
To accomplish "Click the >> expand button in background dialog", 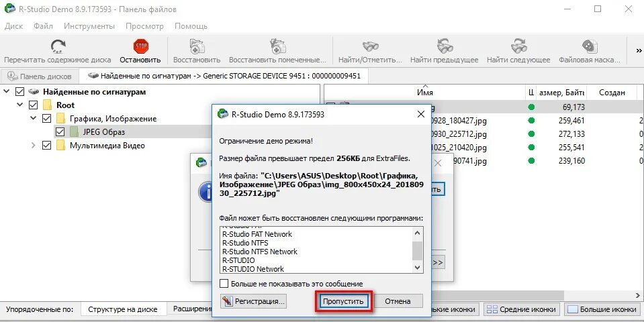I will pos(438,262).
